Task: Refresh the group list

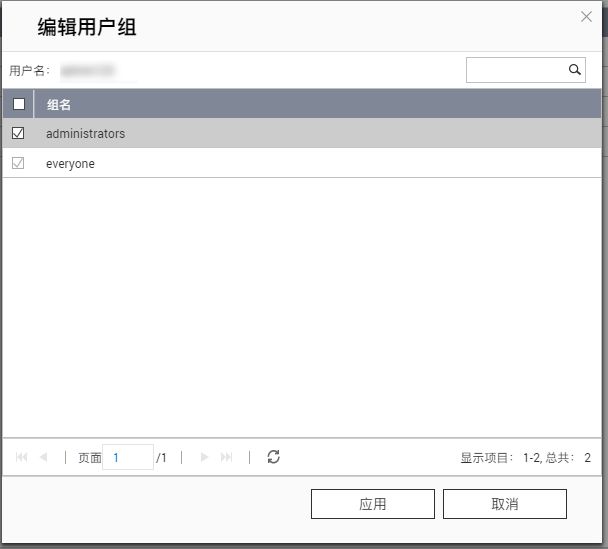Action: (x=273, y=457)
